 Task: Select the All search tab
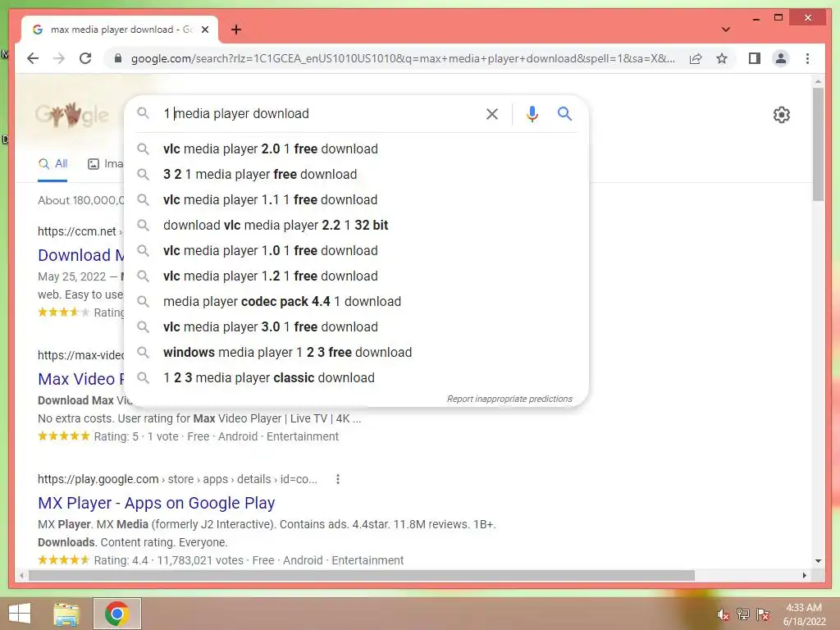pos(52,164)
